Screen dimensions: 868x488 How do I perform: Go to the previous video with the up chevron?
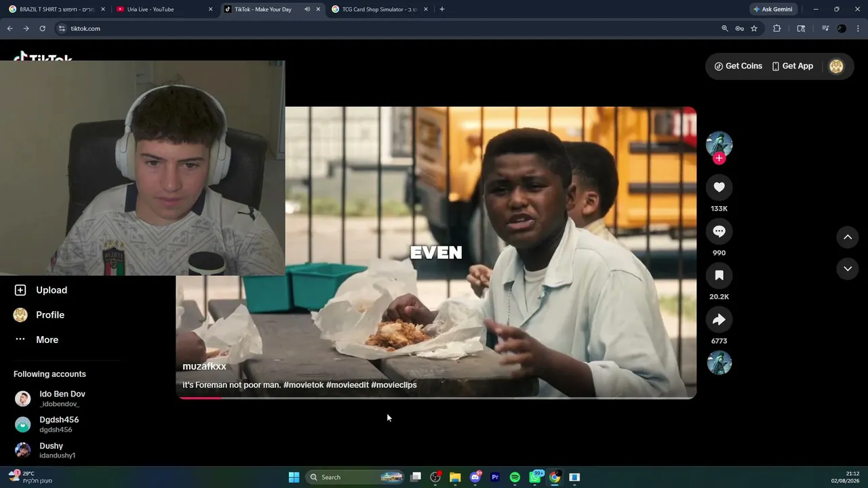[x=848, y=237]
